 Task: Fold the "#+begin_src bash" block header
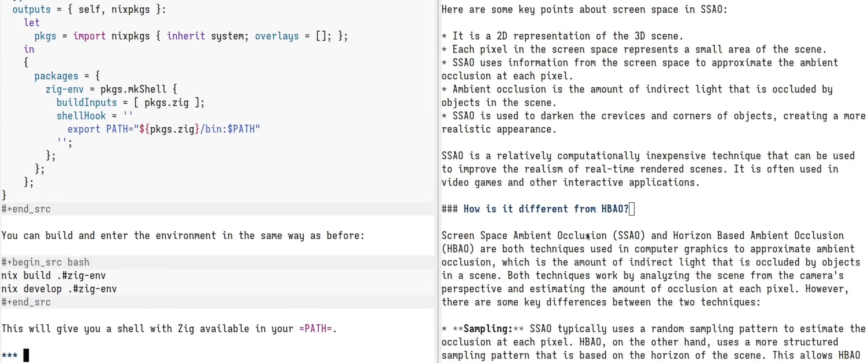(x=45, y=262)
